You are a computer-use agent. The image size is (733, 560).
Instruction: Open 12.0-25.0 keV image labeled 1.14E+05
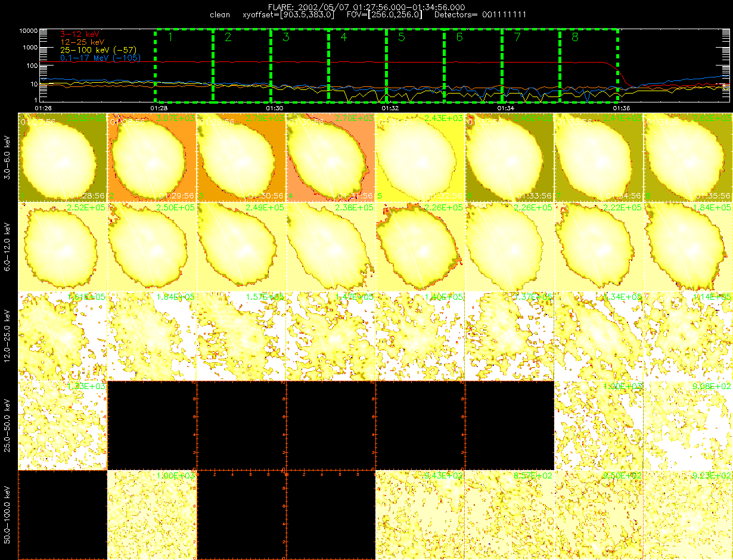point(688,336)
